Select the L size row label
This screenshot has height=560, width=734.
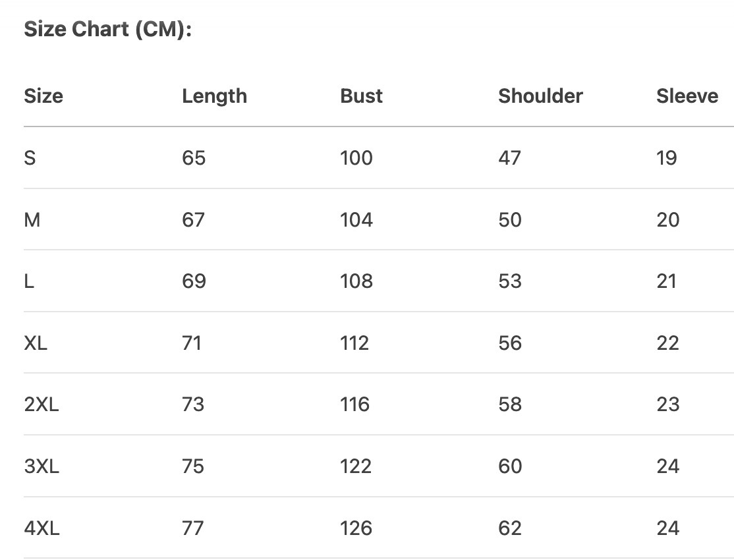click(29, 281)
